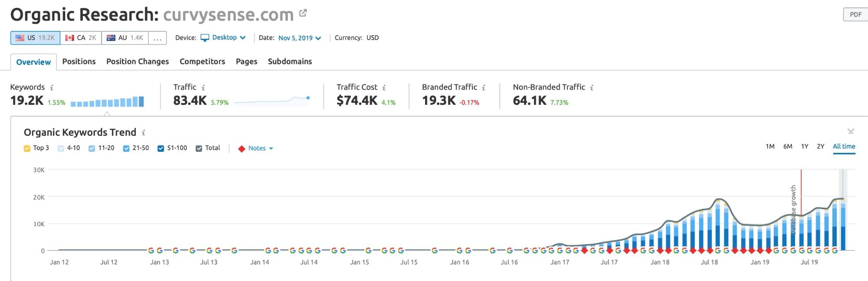Toggle the Total line checkbox

pos(199,148)
